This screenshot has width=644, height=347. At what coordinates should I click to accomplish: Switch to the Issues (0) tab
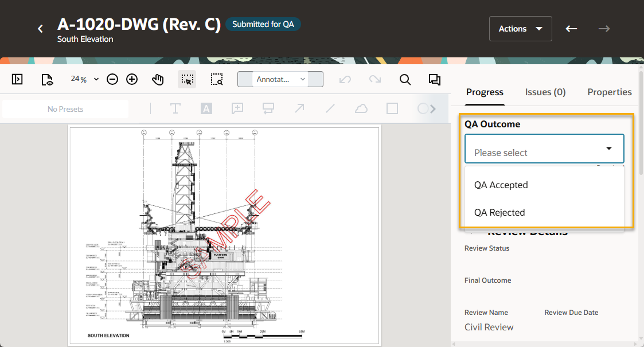pos(545,92)
